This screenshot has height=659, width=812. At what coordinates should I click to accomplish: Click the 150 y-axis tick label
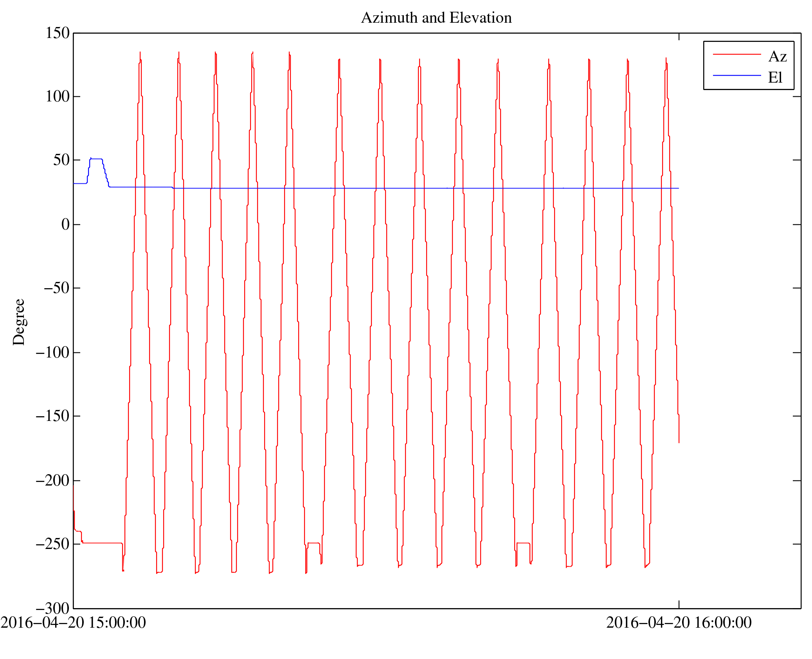click(x=58, y=33)
